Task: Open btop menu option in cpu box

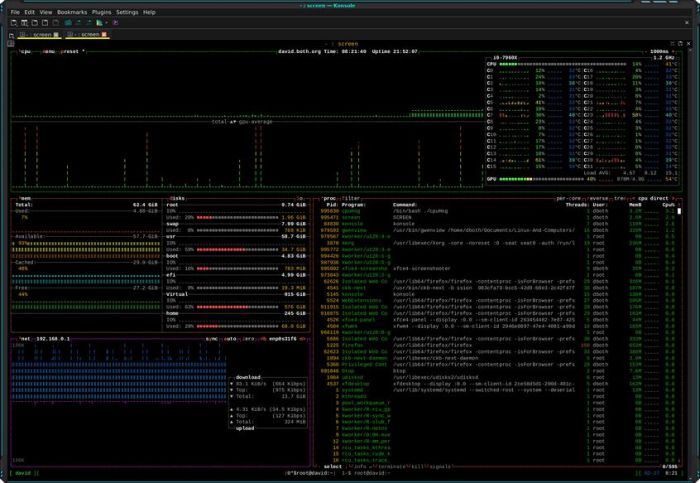Action: pyautogui.click(x=47, y=50)
